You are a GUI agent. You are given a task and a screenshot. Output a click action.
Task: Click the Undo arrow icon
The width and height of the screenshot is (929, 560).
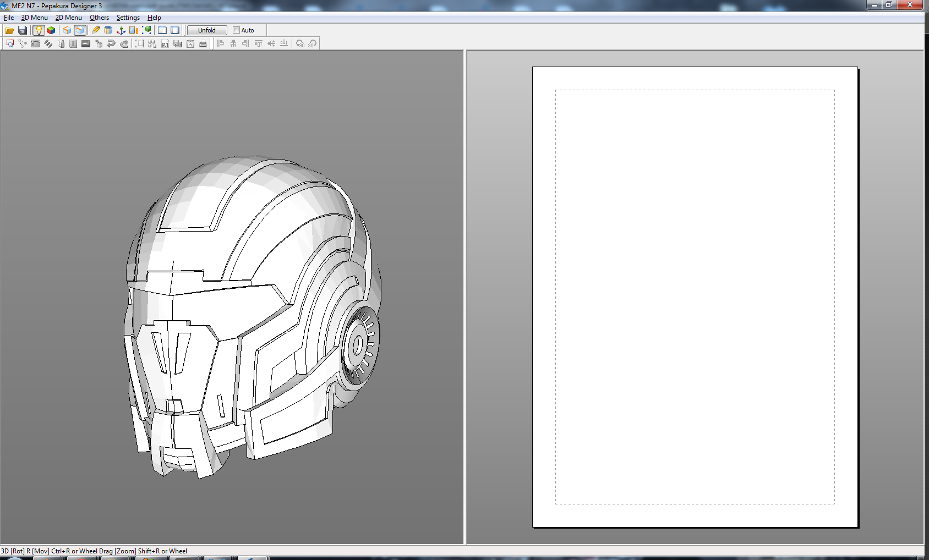tap(111, 43)
